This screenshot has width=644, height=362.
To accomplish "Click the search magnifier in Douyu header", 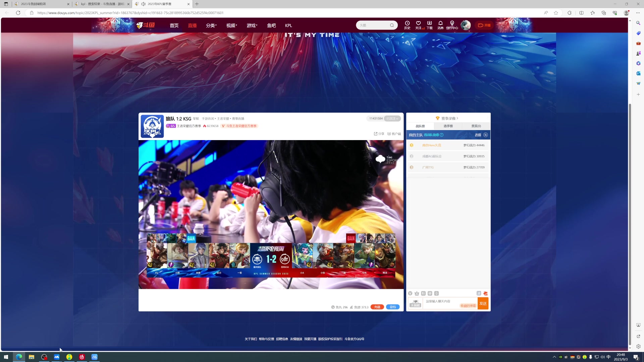I will tap(392, 25).
